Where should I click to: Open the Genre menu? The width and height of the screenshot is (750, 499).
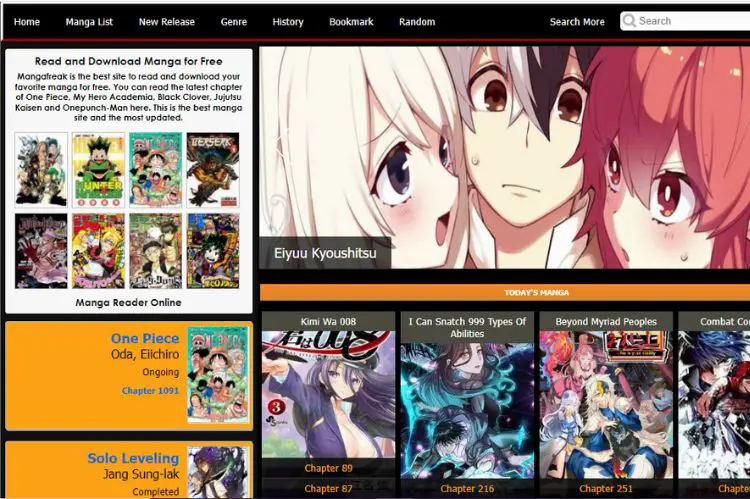[x=234, y=22]
